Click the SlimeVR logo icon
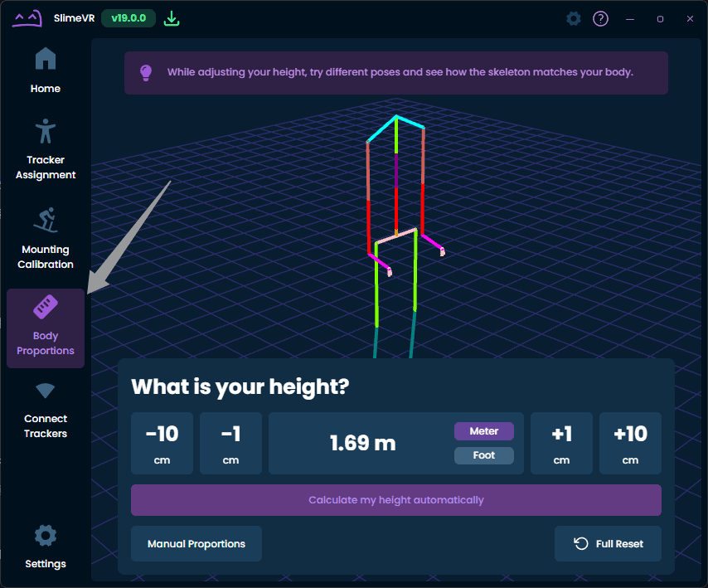 pyautogui.click(x=27, y=18)
